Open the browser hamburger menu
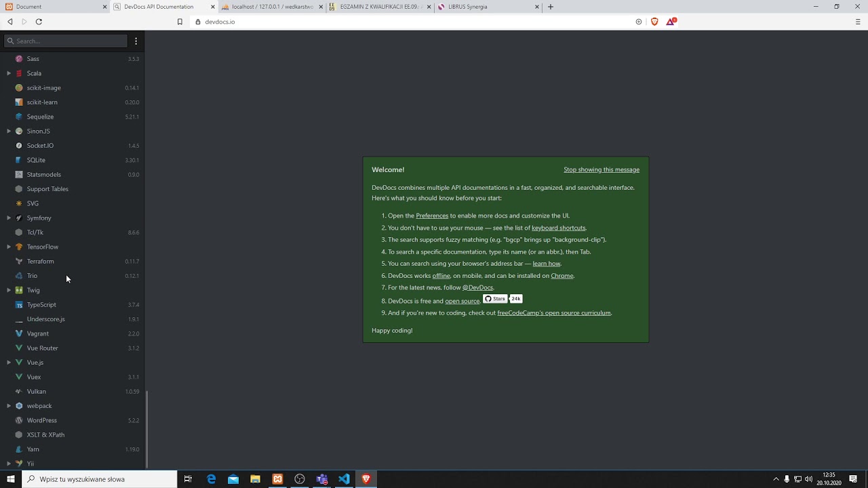The width and height of the screenshot is (868, 488). click(x=858, y=22)
